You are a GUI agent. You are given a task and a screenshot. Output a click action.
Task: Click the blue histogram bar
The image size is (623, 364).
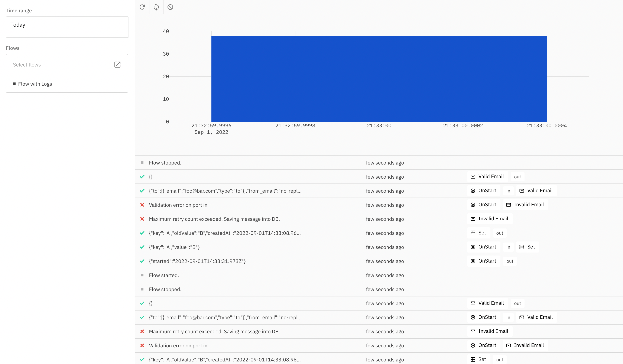(379, 79)
